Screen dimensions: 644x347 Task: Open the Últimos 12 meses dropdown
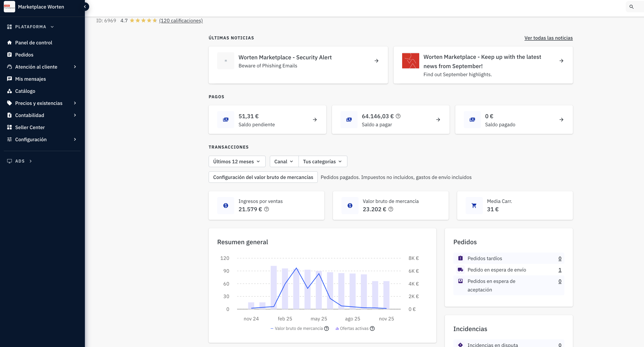(237, 161)
